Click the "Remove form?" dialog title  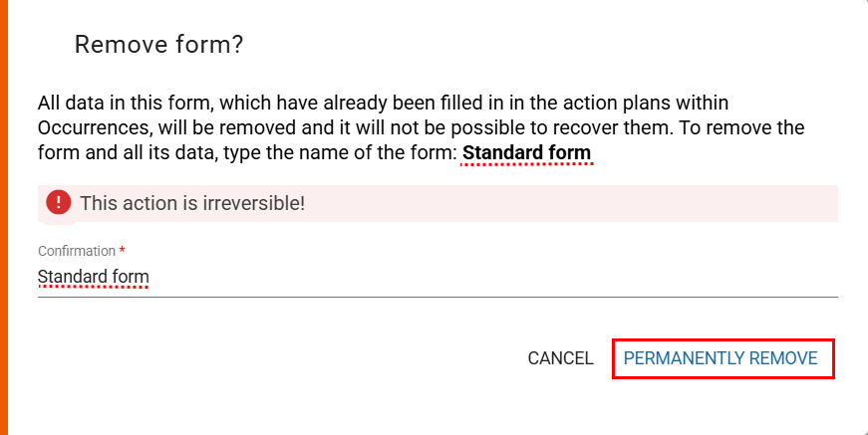pyautogui.click(x=159, y=45)
